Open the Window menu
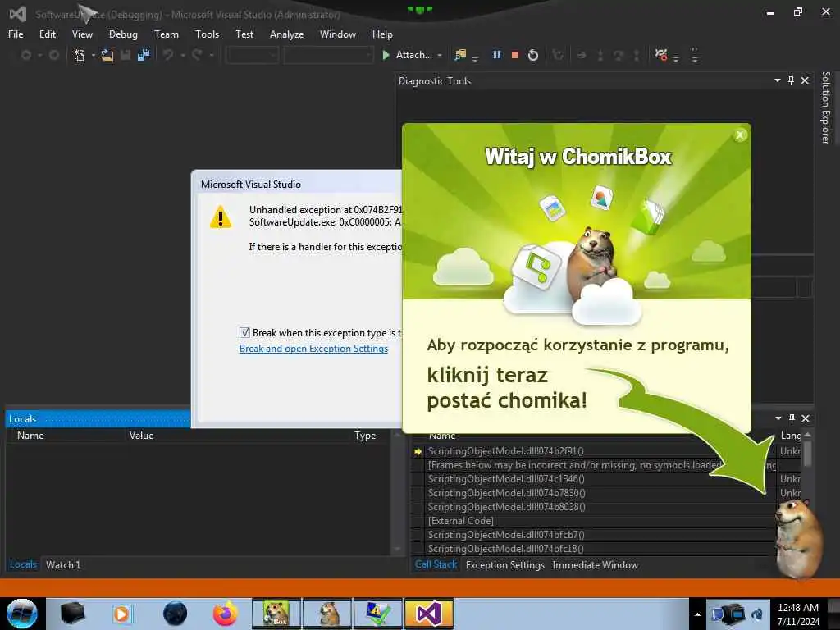The width and height of the screenshot is (840, 630). click(337, 34)
